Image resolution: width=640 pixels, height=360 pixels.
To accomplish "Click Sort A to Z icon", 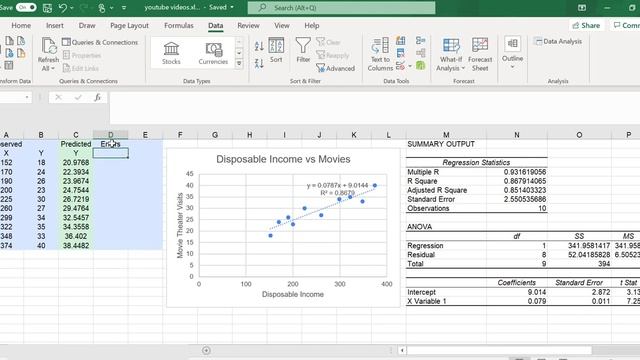I will (x=259, y=46).
